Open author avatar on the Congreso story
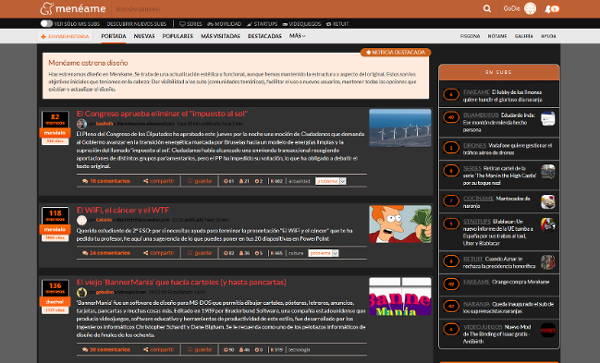Screen dimensions: 600x363 82,124
